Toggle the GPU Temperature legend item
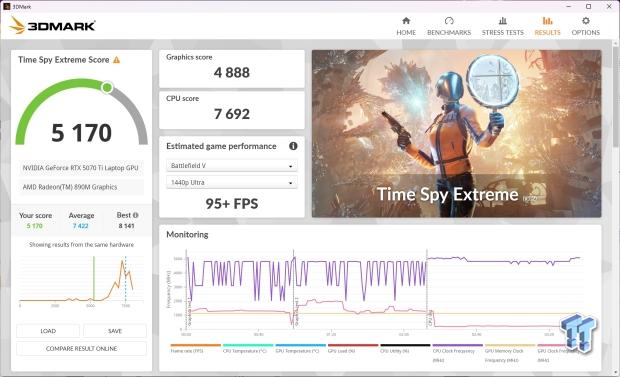 (301, 349)
